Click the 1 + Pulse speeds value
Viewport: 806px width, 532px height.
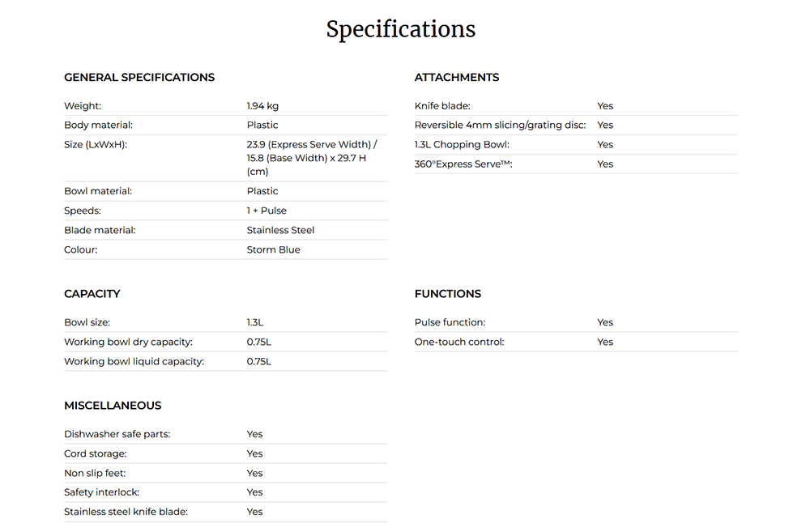267,211
